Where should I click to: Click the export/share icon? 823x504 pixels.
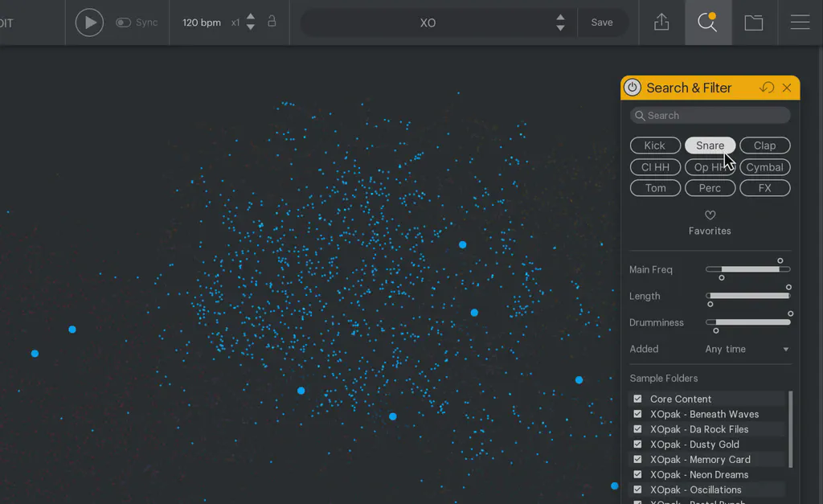pos(661,23)
